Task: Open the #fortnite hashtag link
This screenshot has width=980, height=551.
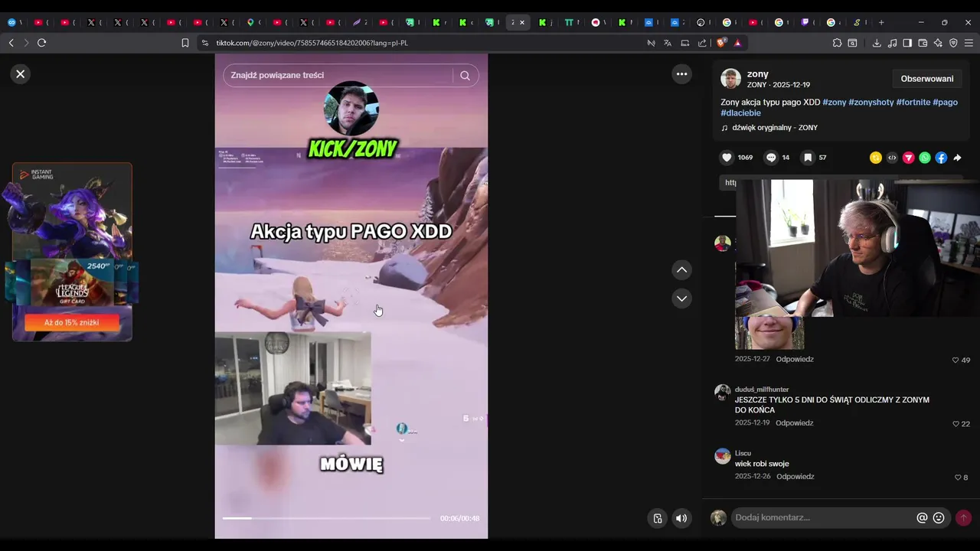Action: [913, 103]
